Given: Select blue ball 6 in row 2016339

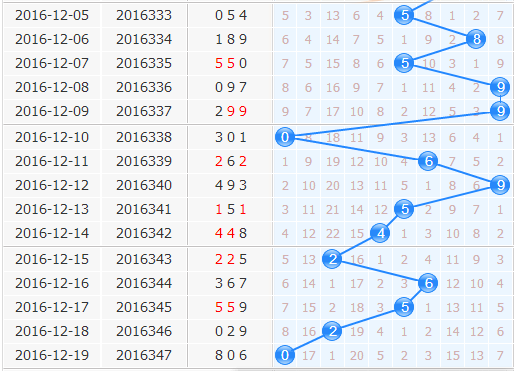Looking at the screenshot, I should point(428,161).
